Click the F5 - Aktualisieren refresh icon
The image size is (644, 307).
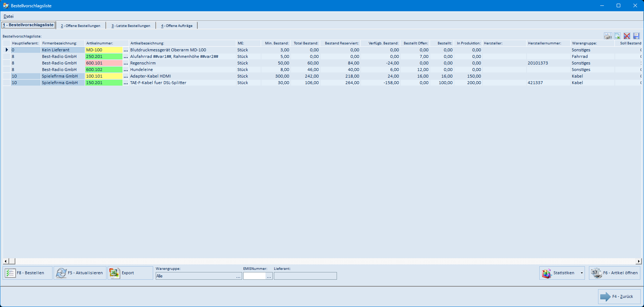point(61,273)
